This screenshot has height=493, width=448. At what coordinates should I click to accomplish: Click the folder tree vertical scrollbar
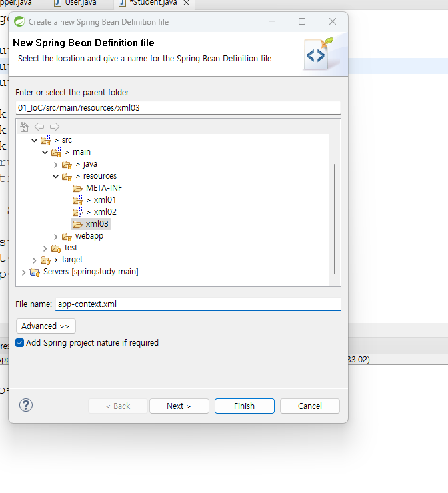(335, 219)
